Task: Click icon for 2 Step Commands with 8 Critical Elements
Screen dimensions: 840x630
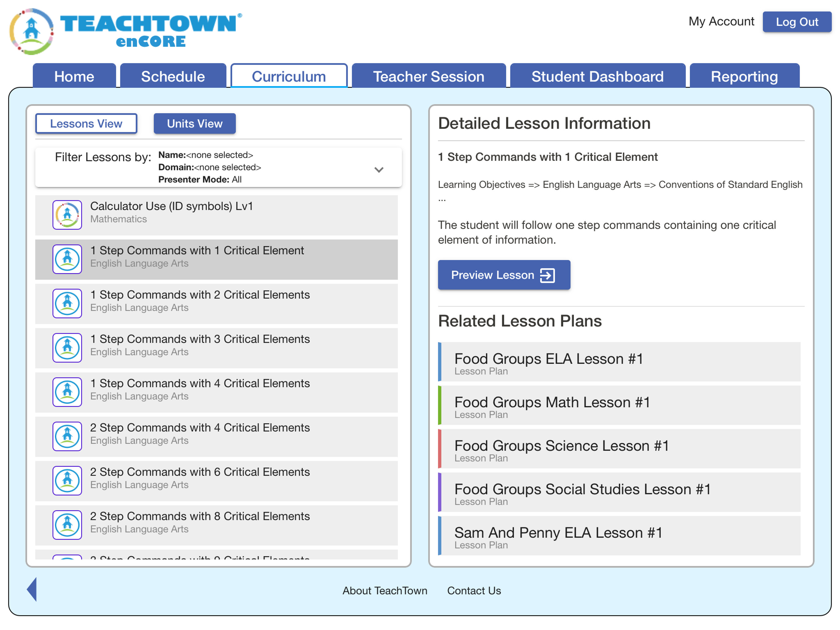Action: (67, 525)
